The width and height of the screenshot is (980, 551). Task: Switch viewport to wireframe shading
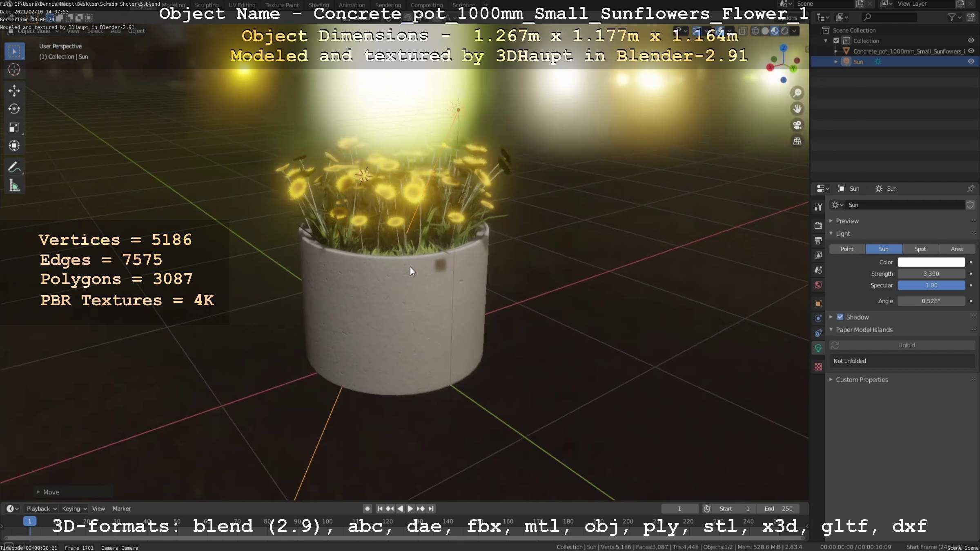[x=755, y=31]
